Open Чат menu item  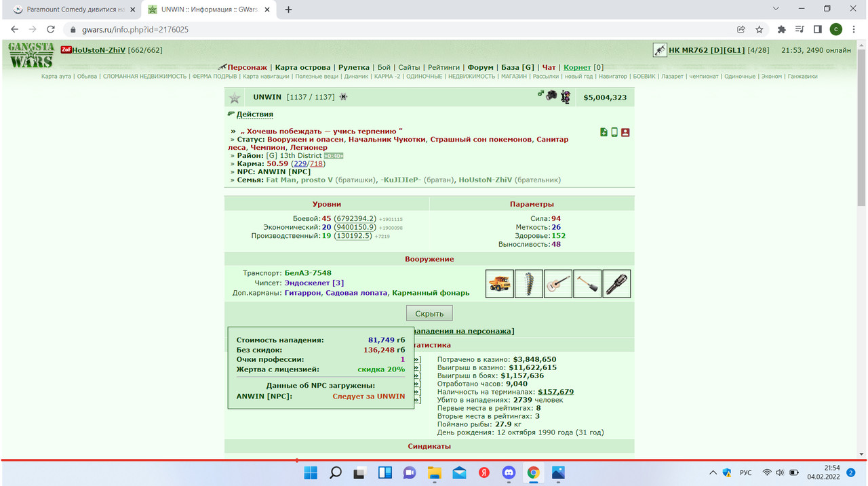pos(549,67)
